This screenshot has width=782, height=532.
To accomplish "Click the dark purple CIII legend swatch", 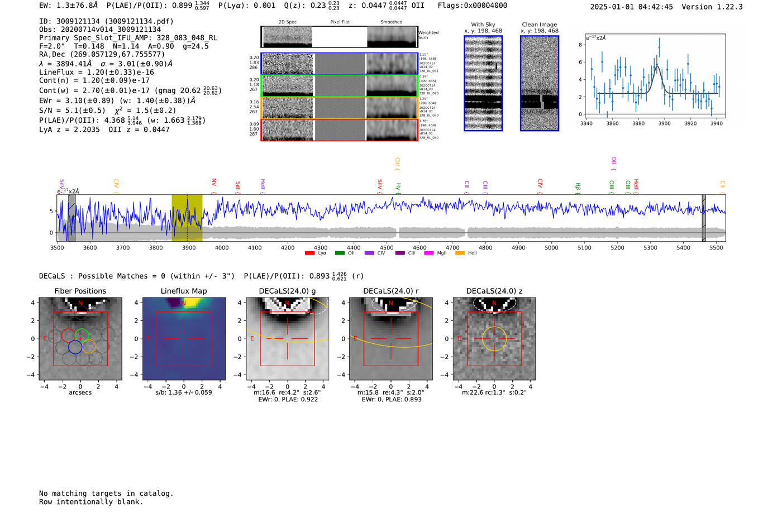I will tap(400, 253).
